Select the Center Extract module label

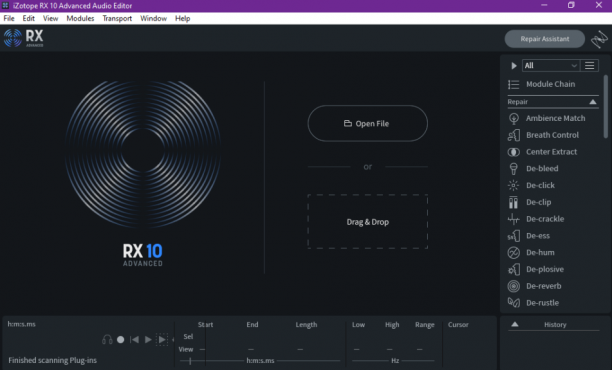(x=551, y=152)
